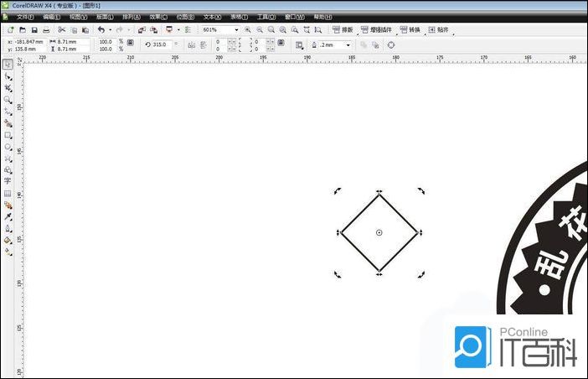The width and height of the screenshot is (588, 379).
Task: Toggle the scale factor lock ratio
Action: [131, 43]
